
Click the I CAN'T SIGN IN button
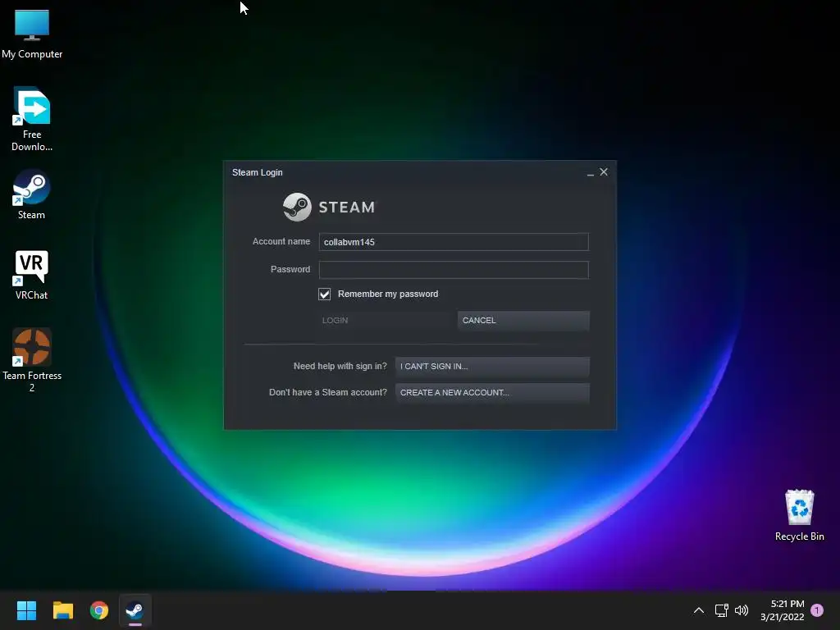pos(492,367)
